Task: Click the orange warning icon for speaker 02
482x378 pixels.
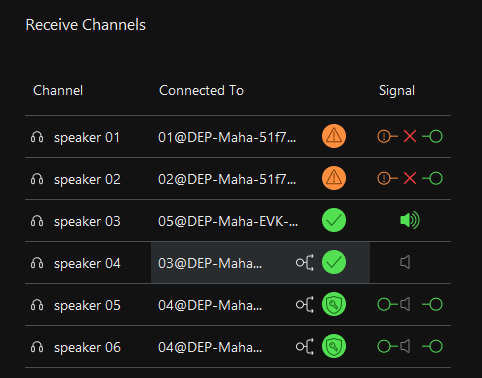Action: [334, 178]
